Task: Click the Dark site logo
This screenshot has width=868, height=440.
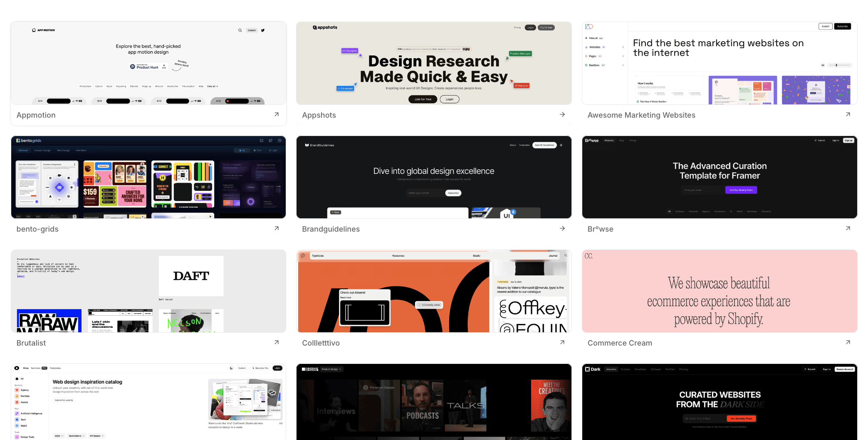Action: point(593,369)
